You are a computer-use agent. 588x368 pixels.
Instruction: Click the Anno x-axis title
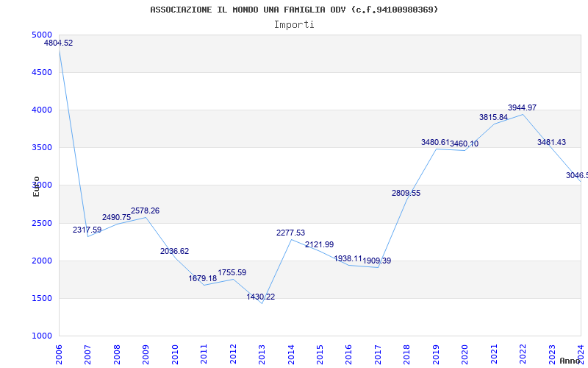pyautogui.click(x=570, y=361)
